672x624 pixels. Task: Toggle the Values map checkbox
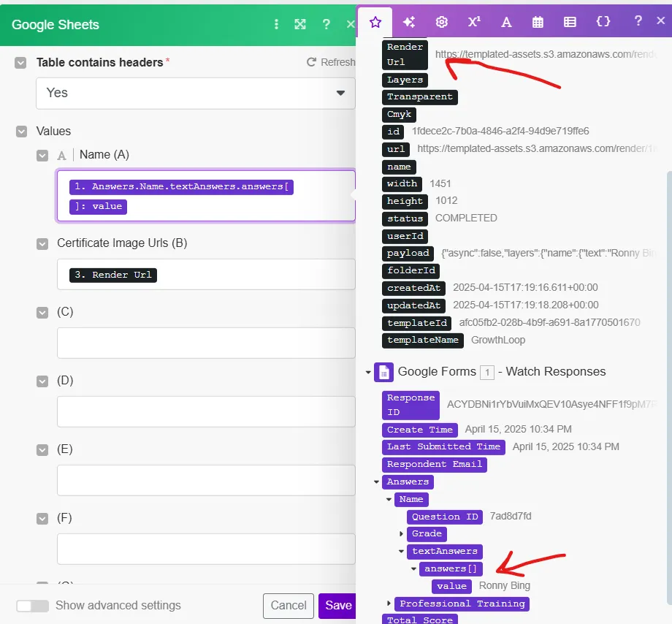click(x=21, y=132)
